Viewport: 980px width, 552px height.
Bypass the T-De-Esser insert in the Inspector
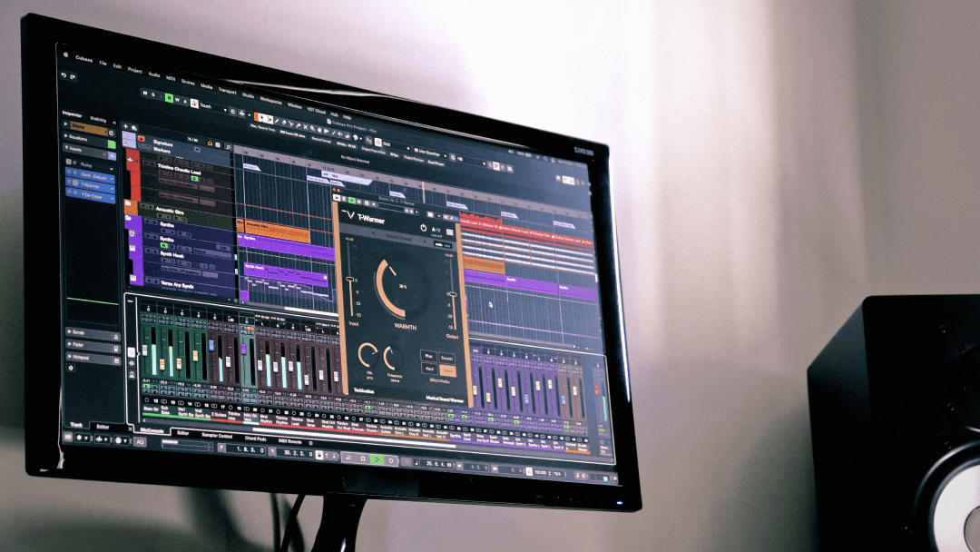tap(69, 192)
